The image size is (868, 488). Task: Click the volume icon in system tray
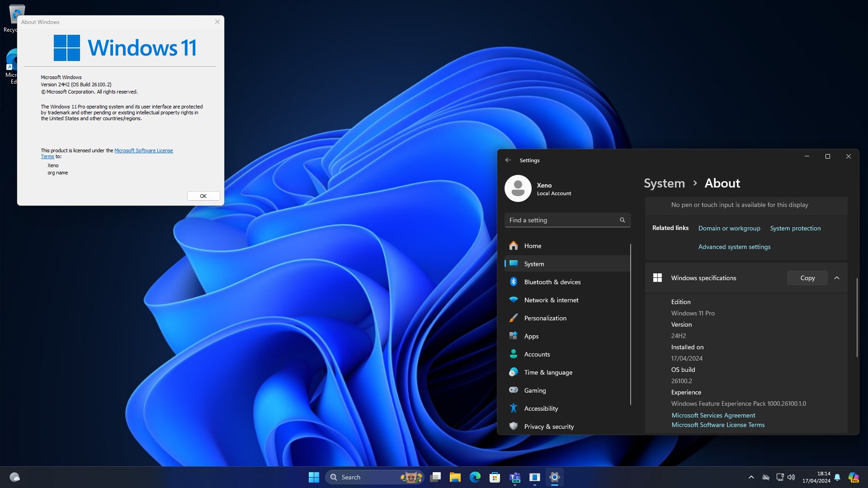pos(791,477)
